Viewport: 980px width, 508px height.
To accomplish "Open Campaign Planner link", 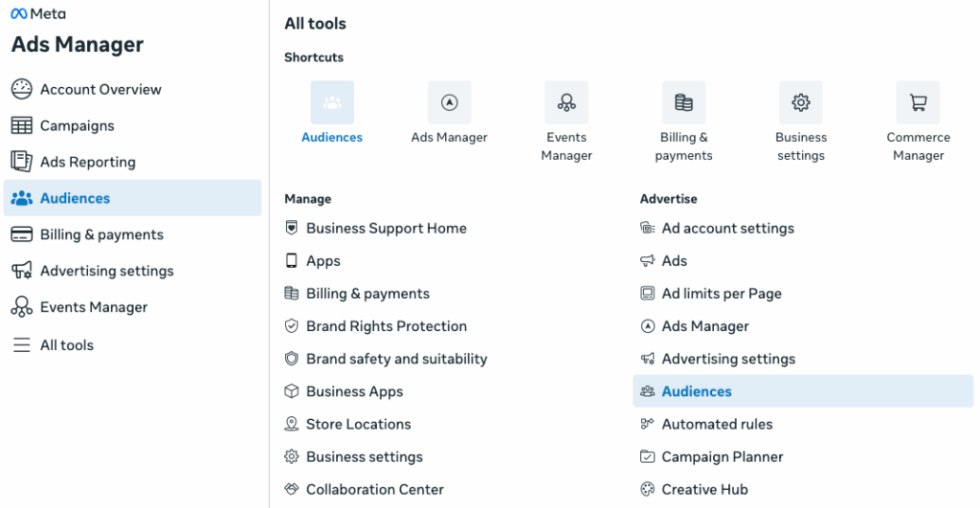I will coord(723,456).
